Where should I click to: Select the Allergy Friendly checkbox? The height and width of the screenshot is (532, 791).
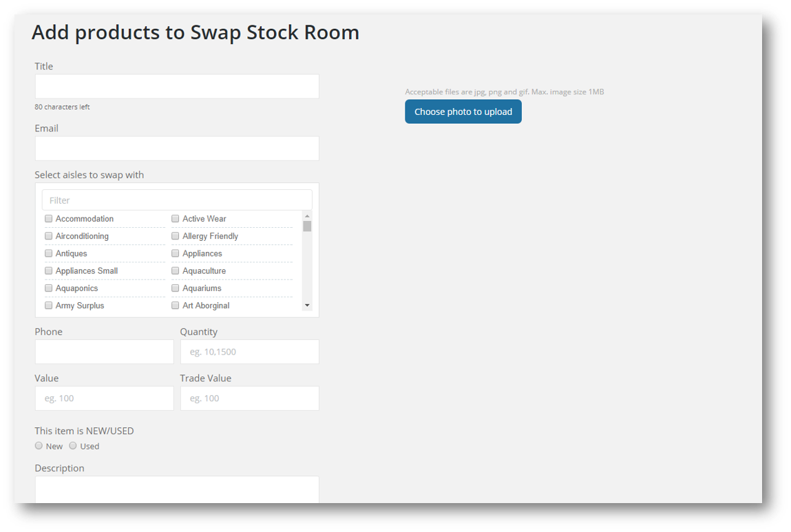(175, 235)
